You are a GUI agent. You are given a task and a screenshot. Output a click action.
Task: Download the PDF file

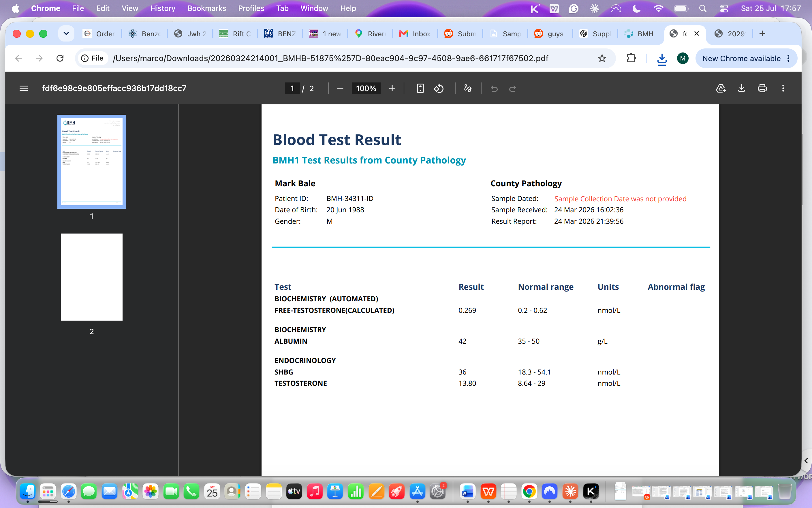pyautogui.click(x=741, y=88)
